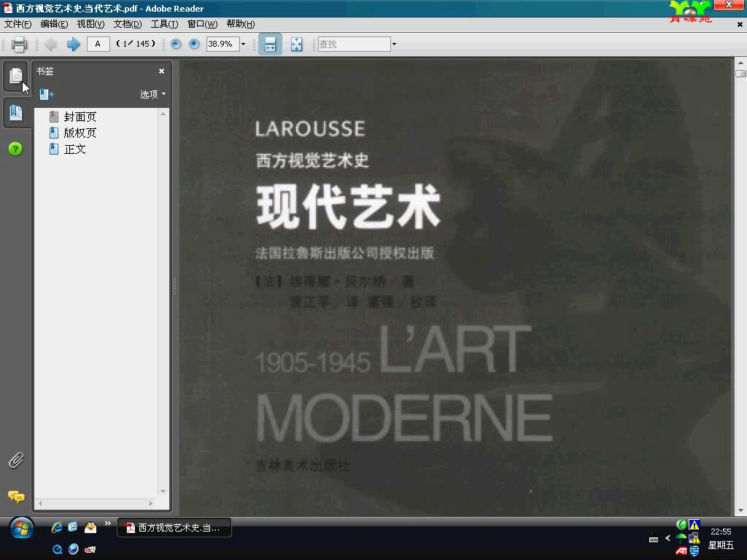
Task: Go to next page with right arrow
Action: pyautogui.click(x=74, y=44)
